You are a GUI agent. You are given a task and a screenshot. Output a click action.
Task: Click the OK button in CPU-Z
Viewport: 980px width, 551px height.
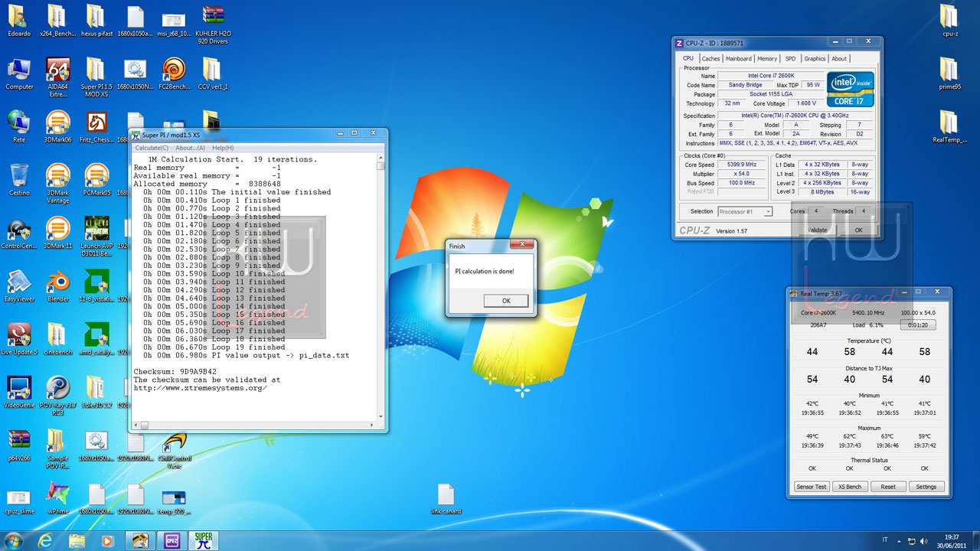tap(858, 230)
